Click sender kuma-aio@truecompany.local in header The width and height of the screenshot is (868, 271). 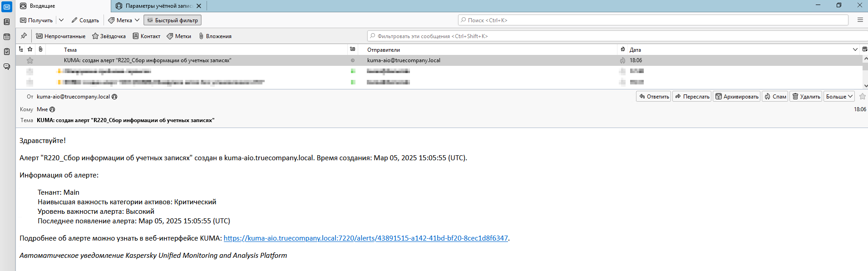pos(73,97)
